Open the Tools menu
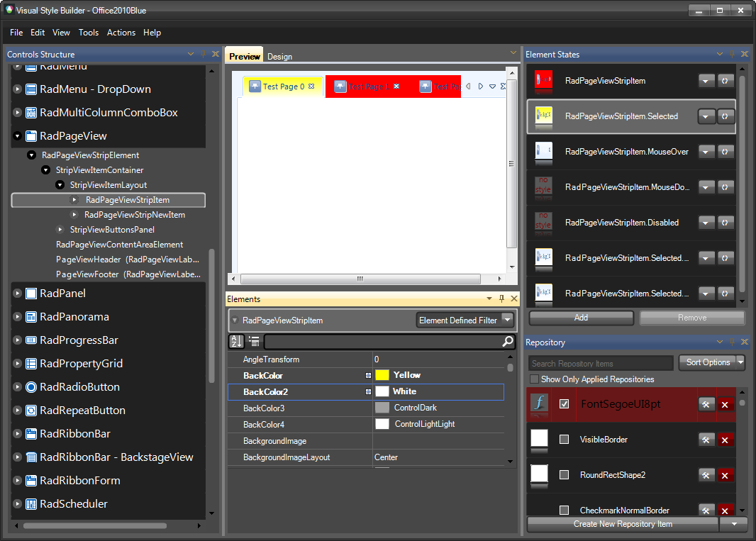The image size is (756, 541). [x=89, y=33]
